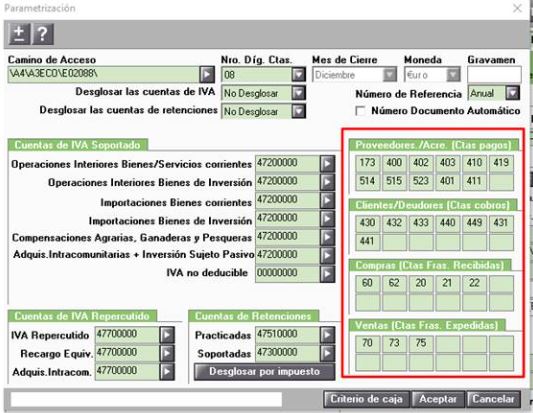Click the Recargo Equiv. account field
This screenshot has width=533, height=413.
pos(127,354)
